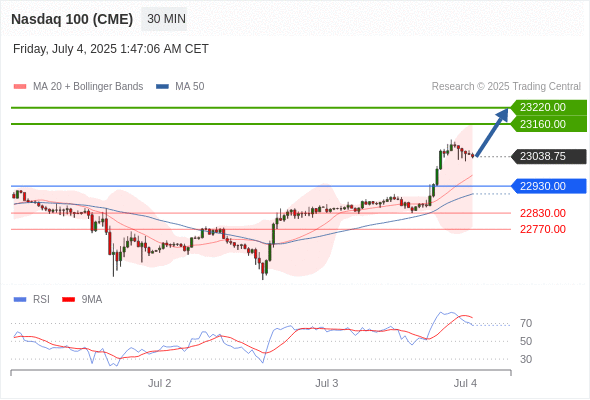Click the 22830.00 support price label
590x400 pixels.
coord(543,213)
